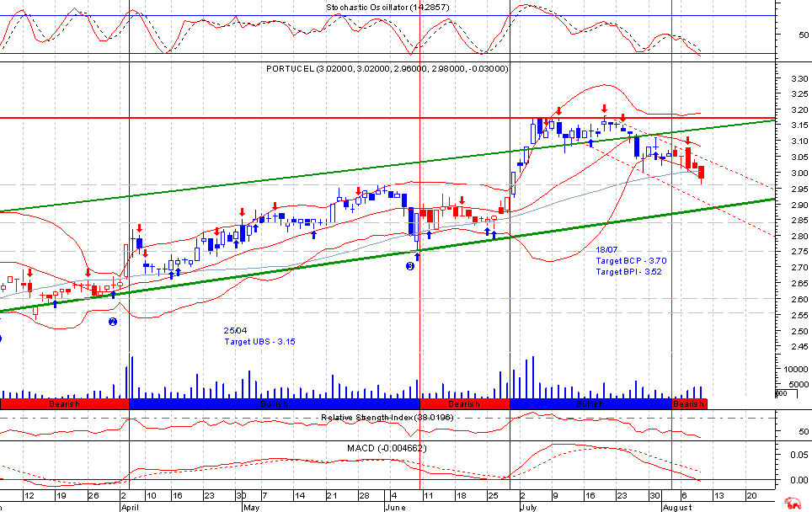
Task: Click the Relative Strength Index(38.0196) label
Action: click(x=387, y=417)
